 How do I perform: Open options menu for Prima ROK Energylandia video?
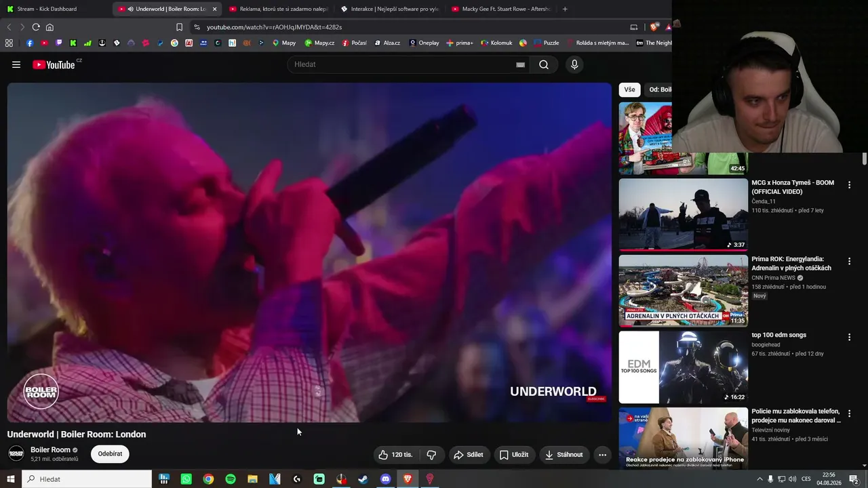click(849, 261)
